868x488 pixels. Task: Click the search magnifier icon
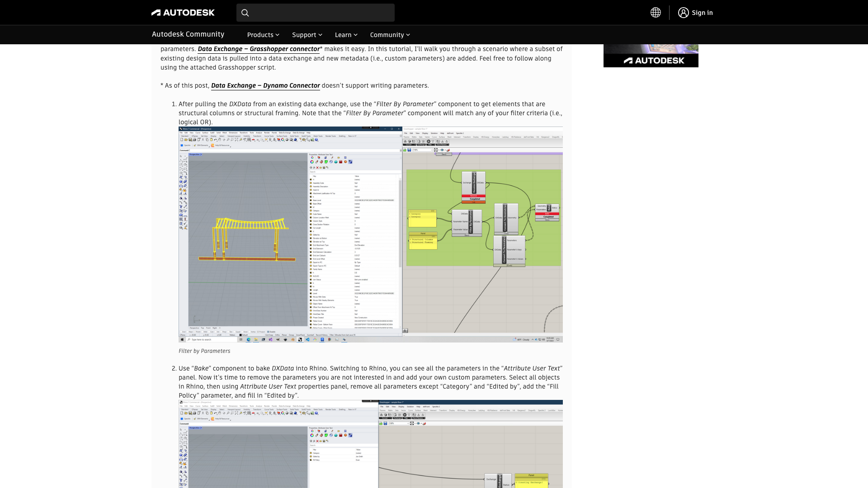(x=245, y=13)
